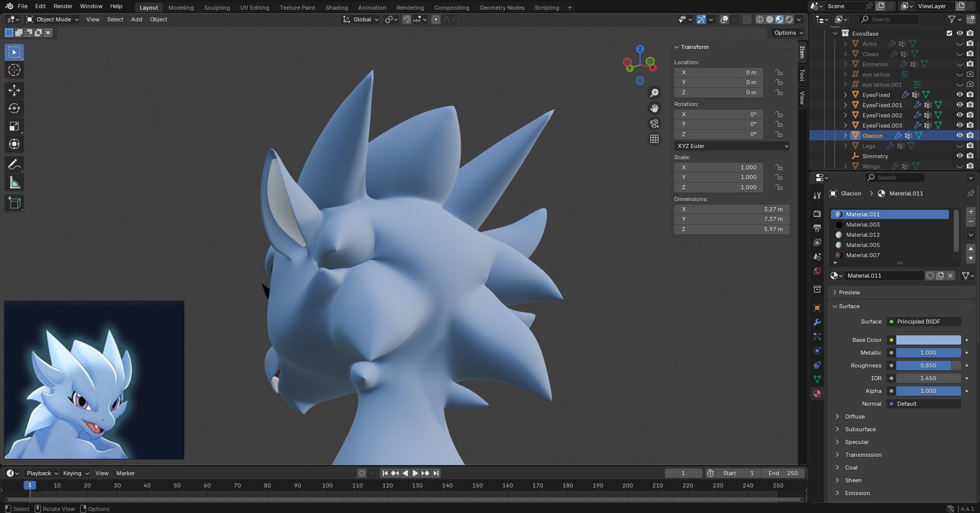The image size is (980, 513).
Task: Duplicate Material.011 with new material icon
Action: [940, 276]
